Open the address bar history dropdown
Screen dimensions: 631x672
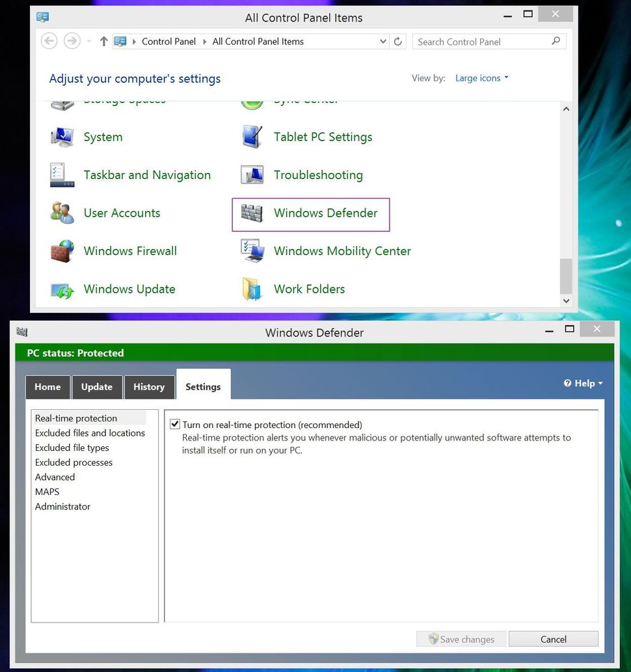383,41
